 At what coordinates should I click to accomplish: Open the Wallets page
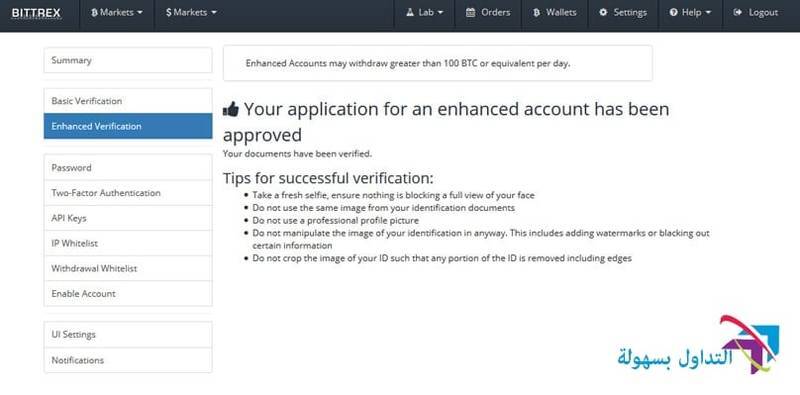tap(555, 13)
